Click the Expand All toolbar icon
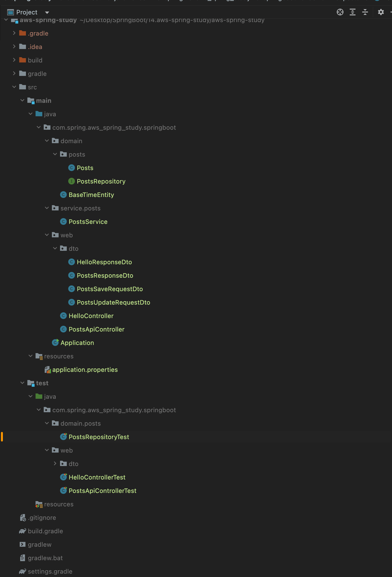Screen dimensions: 392x577 [x=353, y=12]
